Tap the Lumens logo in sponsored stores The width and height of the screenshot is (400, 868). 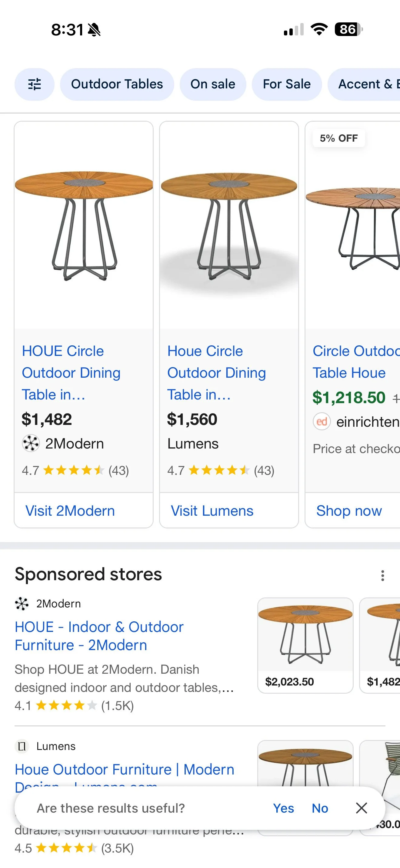(x=22, y=746)
